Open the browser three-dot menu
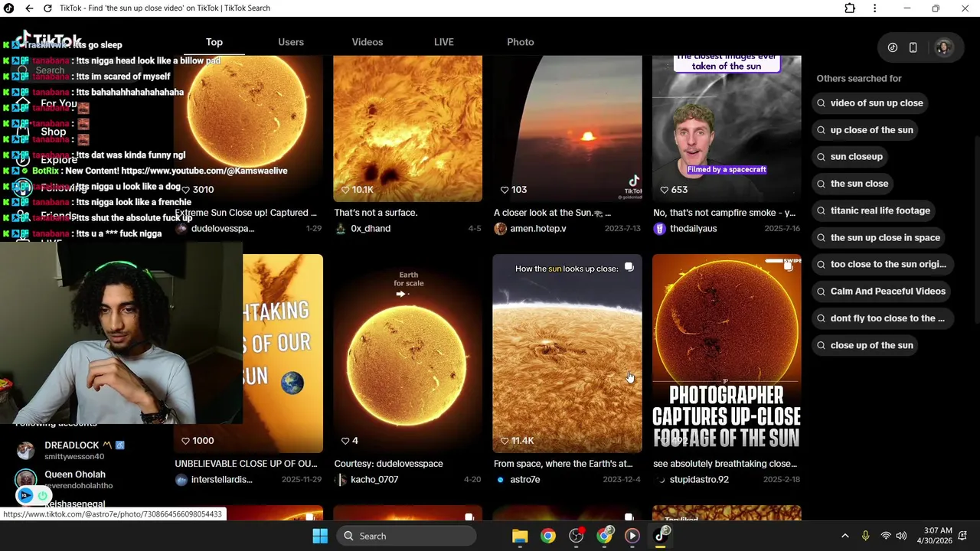Image resolution: width=980 pixels, height=551 pixels. (874, 8)
